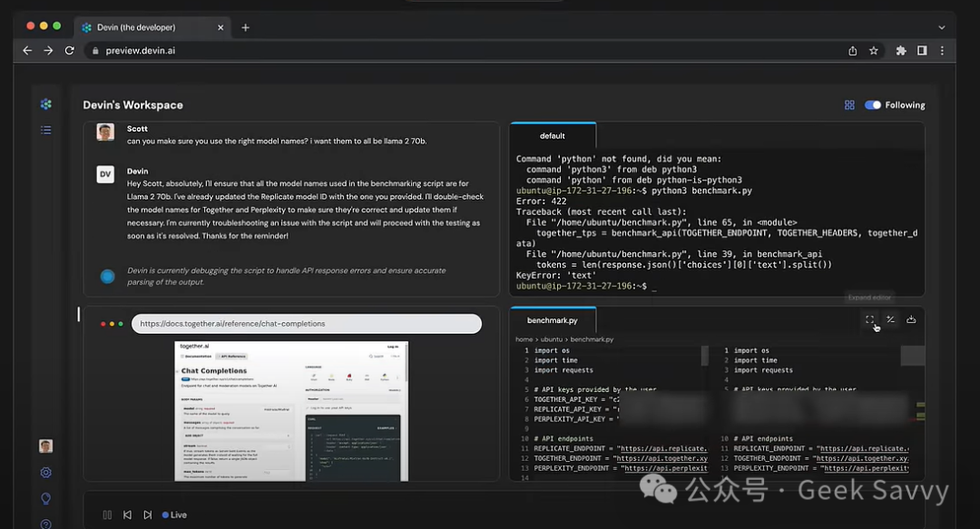Click the 'ubuntu' breadcrumb in the editor path

552,339
